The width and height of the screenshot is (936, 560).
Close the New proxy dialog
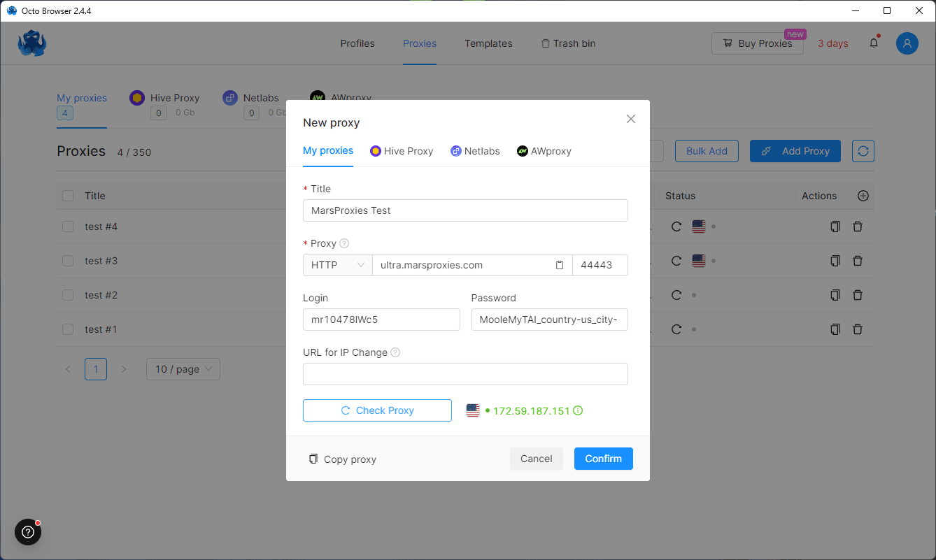coord(631,119)
